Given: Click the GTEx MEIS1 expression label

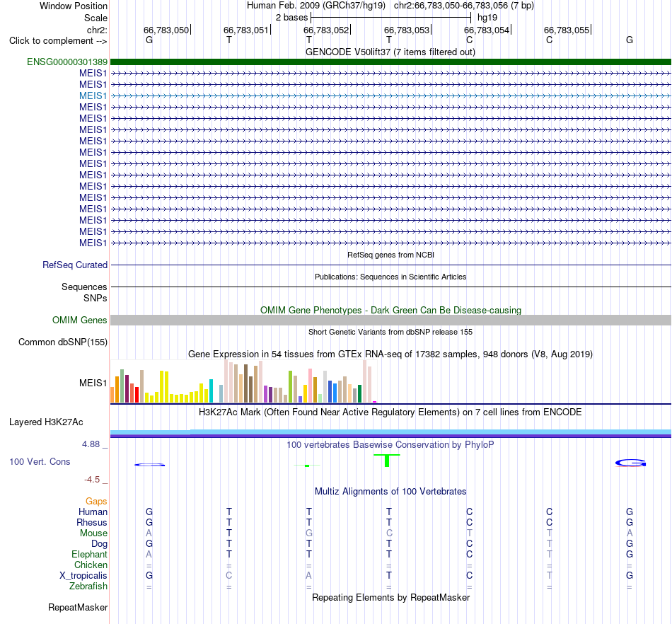Looking at the screenshot, I should coord(93,383).
